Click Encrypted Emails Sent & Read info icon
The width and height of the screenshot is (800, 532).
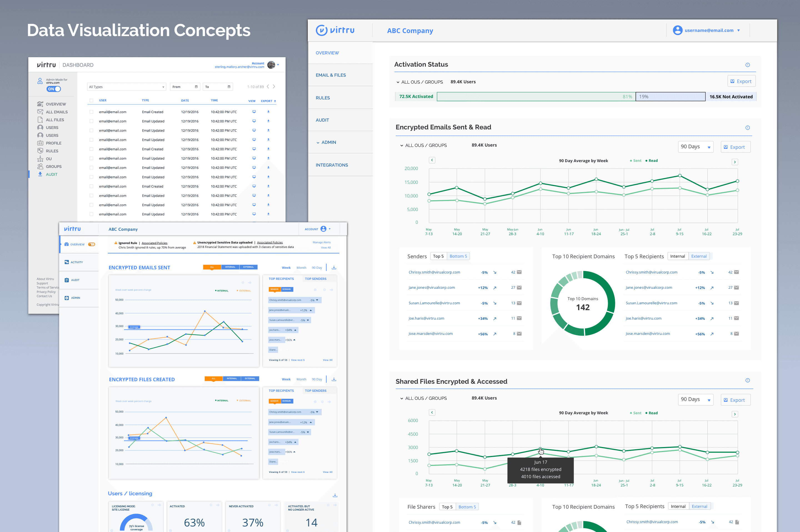(747, 127)
